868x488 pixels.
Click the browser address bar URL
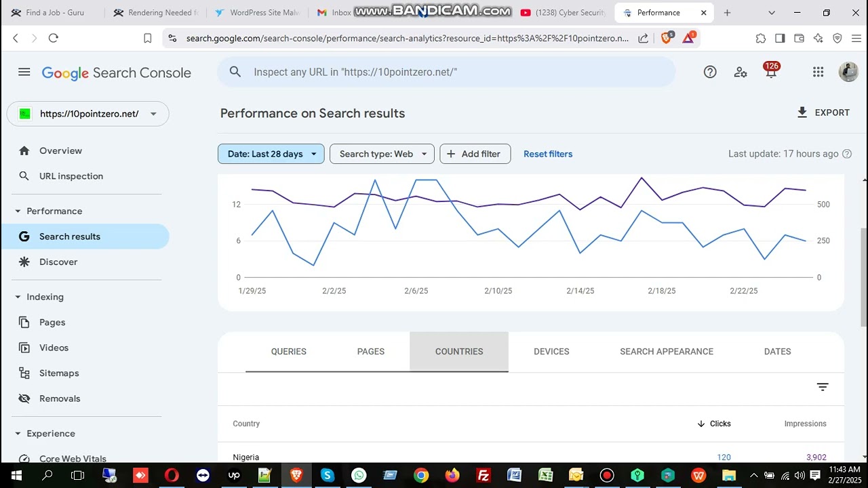pos(408,39)
